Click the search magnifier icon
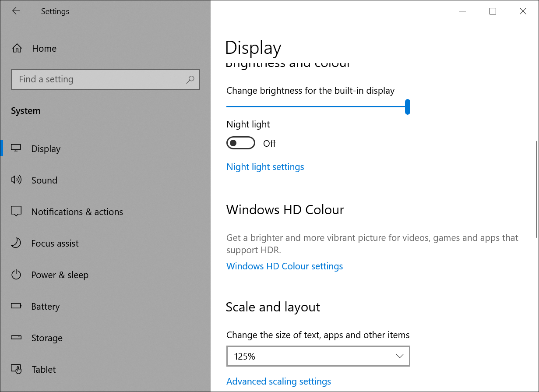Viewport: 539px width, 392px height. pyautogui.click(x=190, y=80)
